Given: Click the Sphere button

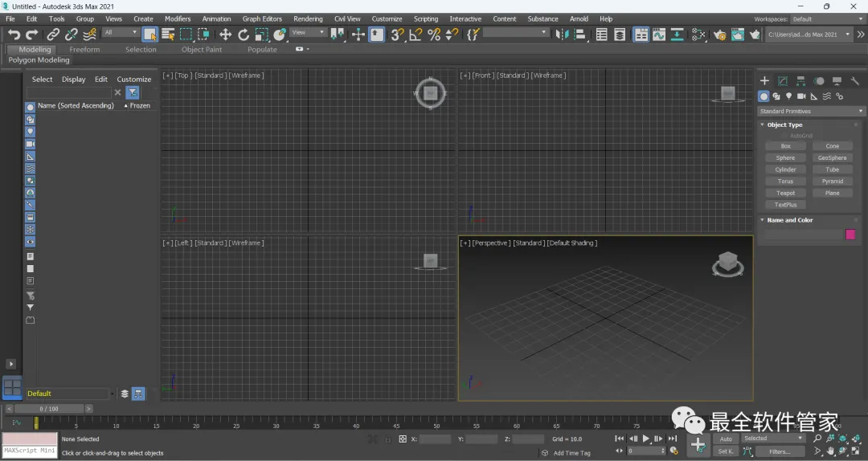Looking at the screenshot, I should click(785, 158).
